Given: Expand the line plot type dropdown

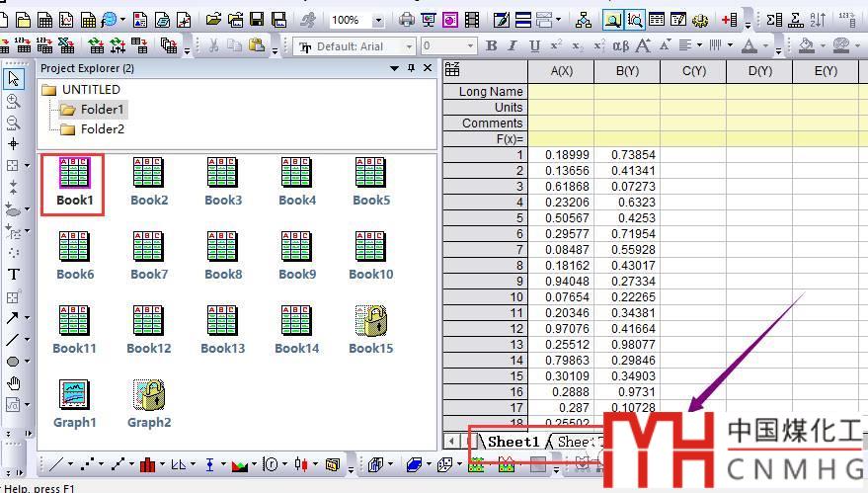Looking at the screenshot, I should (70, 464).
